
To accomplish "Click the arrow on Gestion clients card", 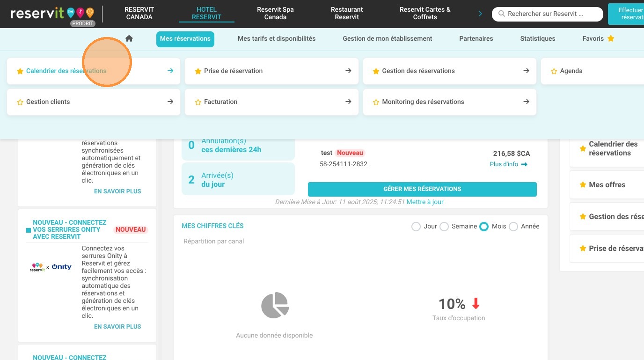I will [170, 102].
